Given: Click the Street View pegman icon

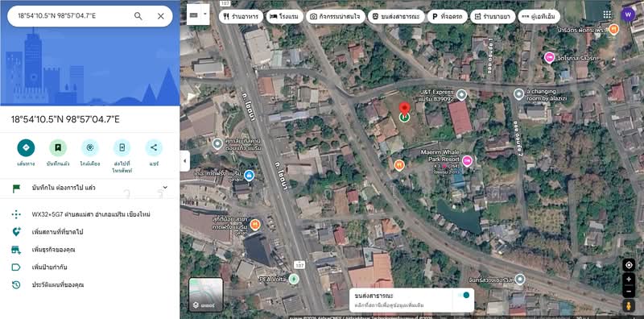Looking at the screenshot, I should pos(629,306).
